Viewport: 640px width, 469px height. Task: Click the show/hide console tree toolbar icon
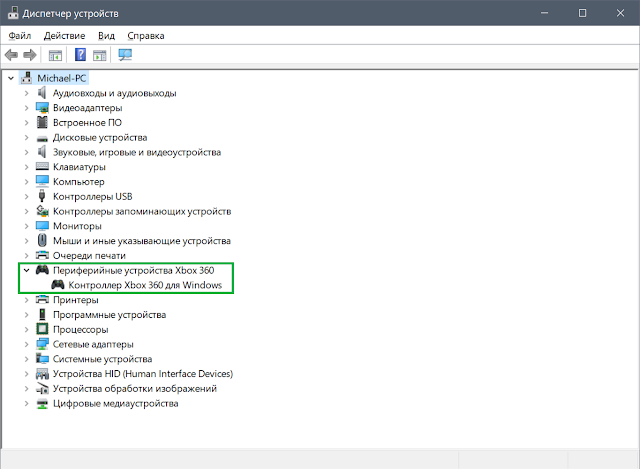55,55
